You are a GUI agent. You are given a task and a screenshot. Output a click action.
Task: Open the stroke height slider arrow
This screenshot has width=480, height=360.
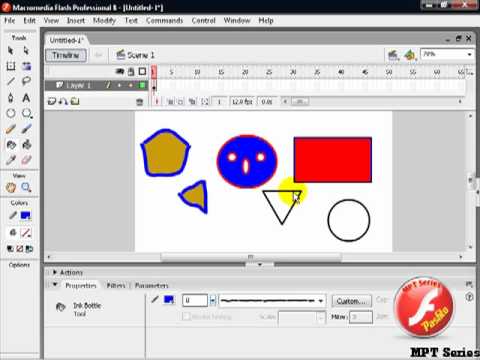pos(213,301)
